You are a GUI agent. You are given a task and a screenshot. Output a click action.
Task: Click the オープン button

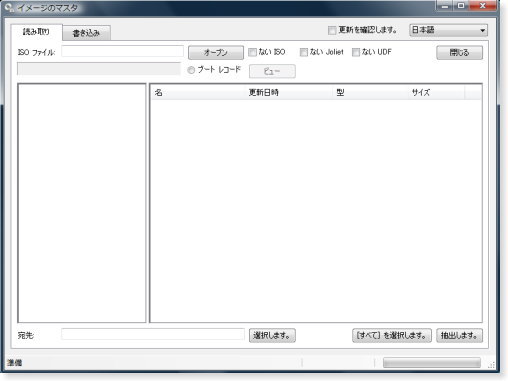coord(216,52)
